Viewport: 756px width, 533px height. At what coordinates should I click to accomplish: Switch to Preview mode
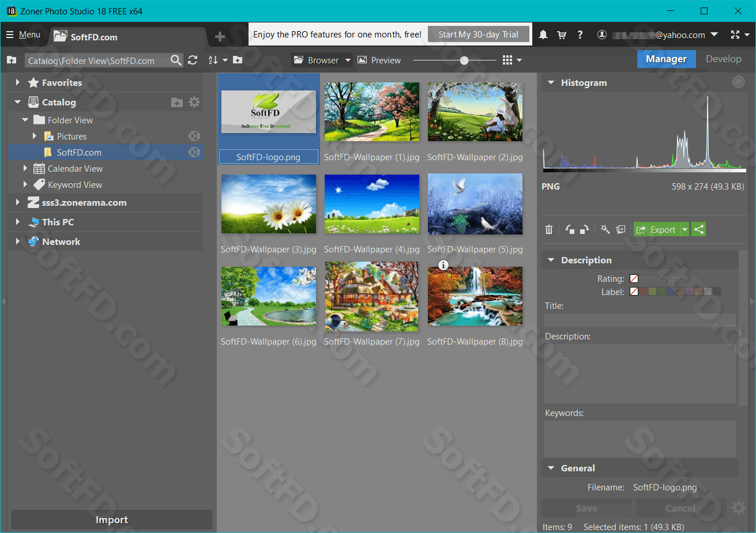point(379,60)
